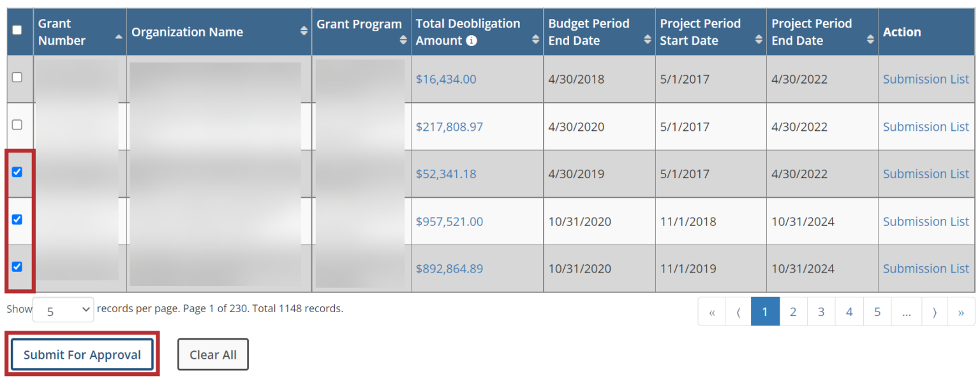Sort by Grant Program column arrows
980x383 pixels.
tap(403, 40)
